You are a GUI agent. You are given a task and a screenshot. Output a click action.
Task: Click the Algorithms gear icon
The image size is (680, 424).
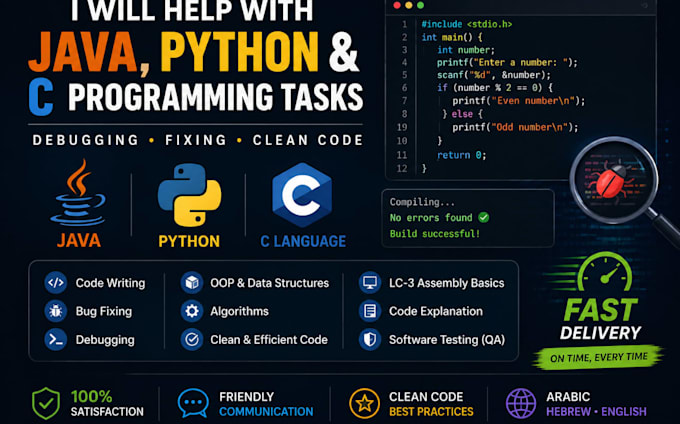[x=192, y=311]
